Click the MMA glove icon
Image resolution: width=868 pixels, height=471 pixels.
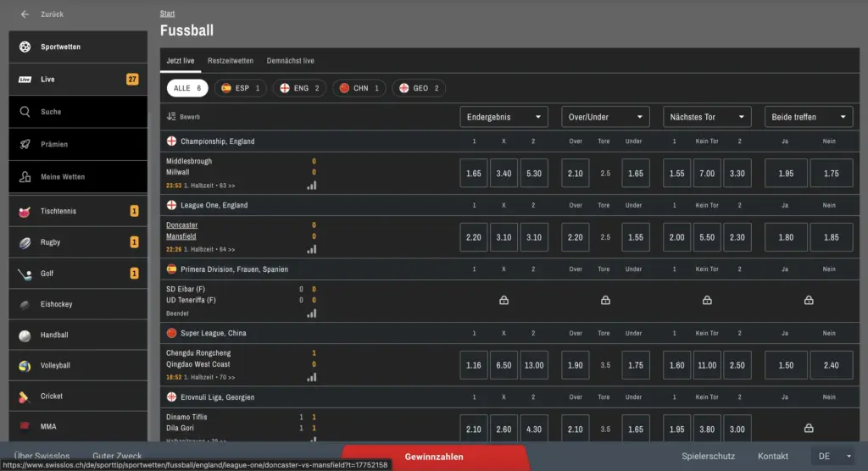(x=25, y=426)
